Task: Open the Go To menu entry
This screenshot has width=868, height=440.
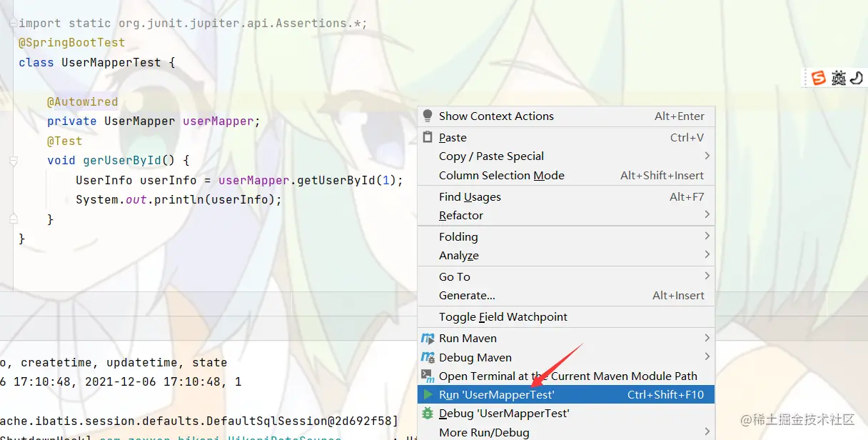Action: pyautogui.click(x=566, y=276)
